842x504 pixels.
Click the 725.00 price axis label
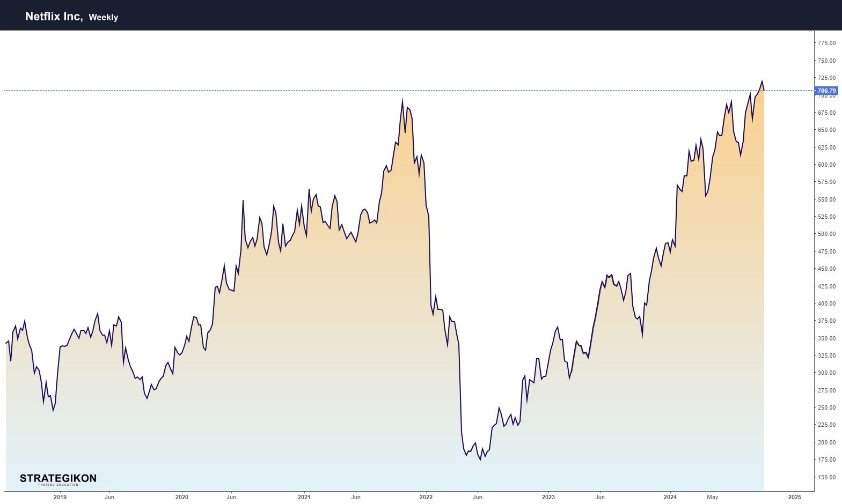point(826,78)
